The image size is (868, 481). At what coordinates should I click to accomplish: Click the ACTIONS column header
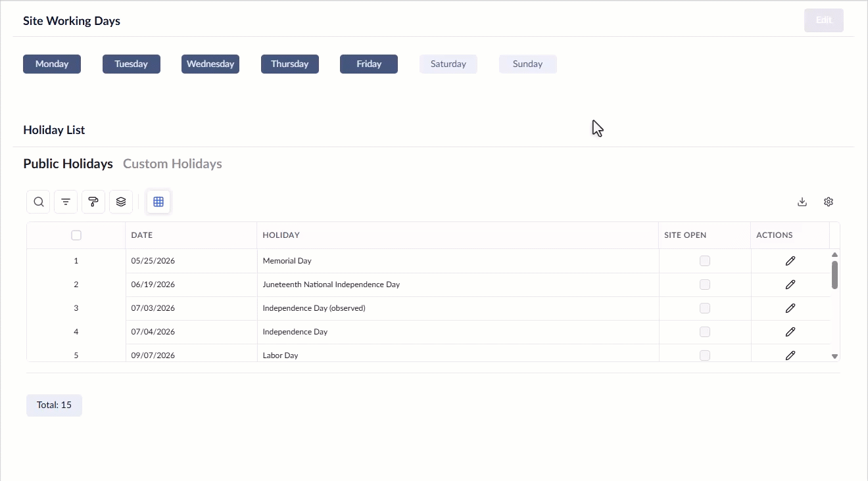790,235
